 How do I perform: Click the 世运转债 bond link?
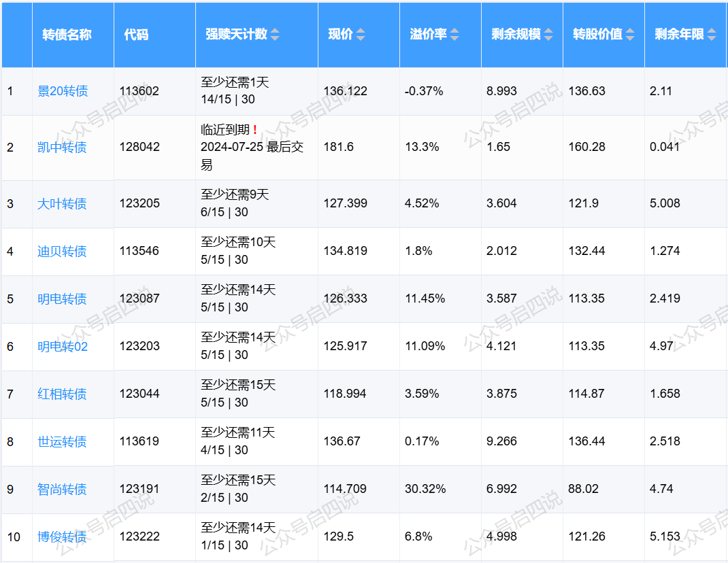[62, 442]
